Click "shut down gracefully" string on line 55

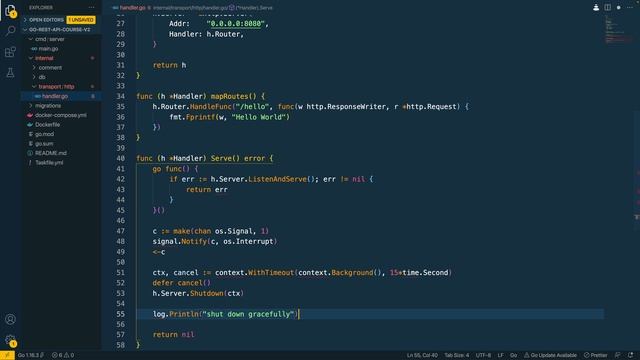pos(248,314)
